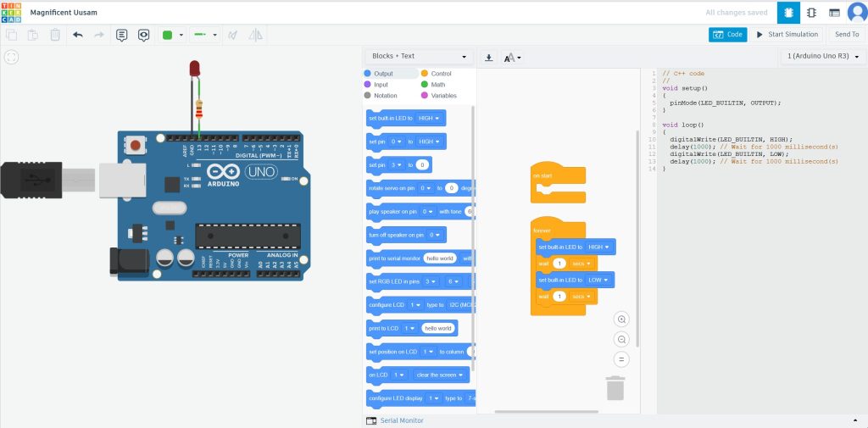Click the Send To button
This screenshot has height=428, width=868.
click(x=847, y=35)
